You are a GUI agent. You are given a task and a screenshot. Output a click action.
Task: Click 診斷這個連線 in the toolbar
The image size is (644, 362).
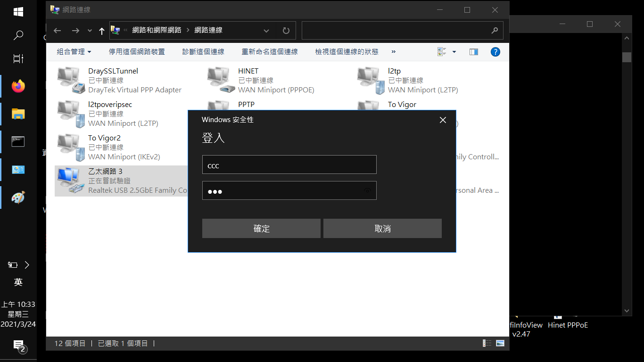(x=203, y=52)
